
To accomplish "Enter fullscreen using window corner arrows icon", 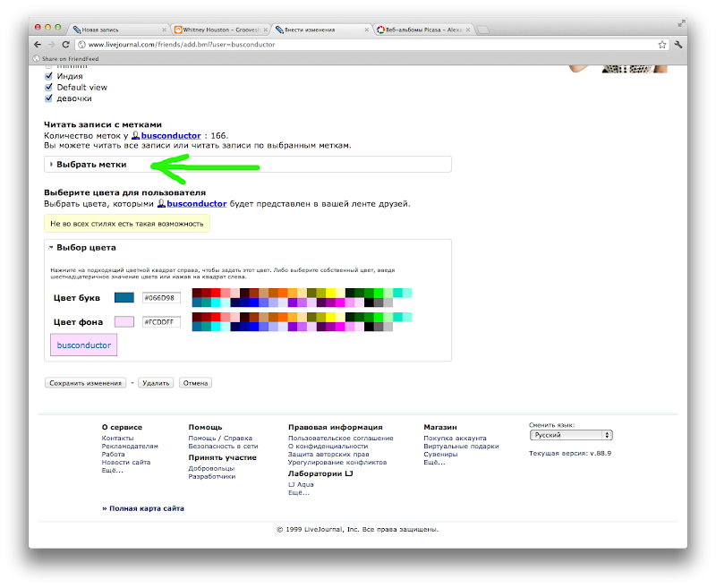I will click(681, 23).
